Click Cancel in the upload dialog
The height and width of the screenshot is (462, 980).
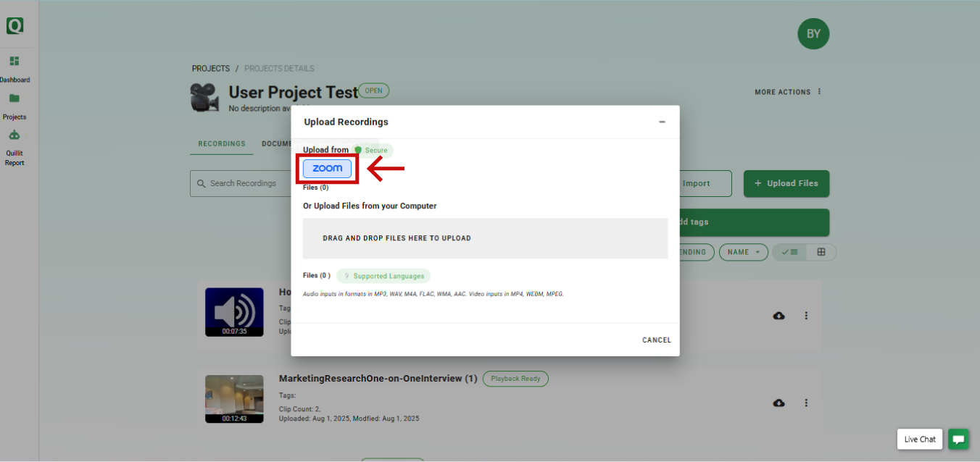point(656,340)
